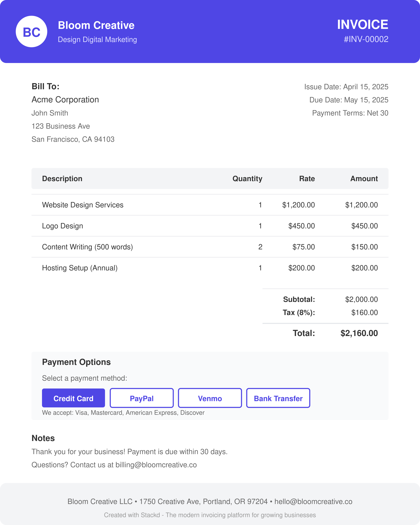The height and width of the screenshot is (525, 420).
Task: Click Hosting Setup (Annual) description
Action: tap(80, 268)
